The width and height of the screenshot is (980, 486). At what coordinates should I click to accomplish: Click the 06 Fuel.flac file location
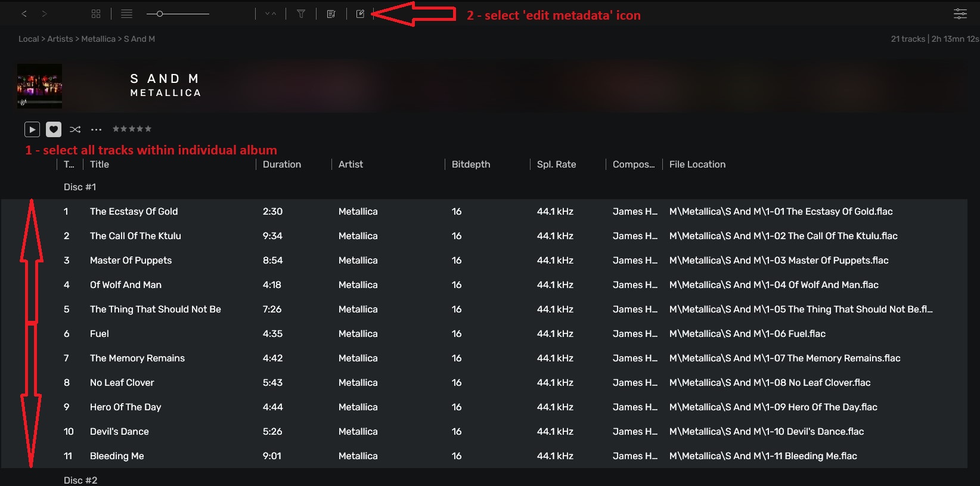[x=748, y=334]
